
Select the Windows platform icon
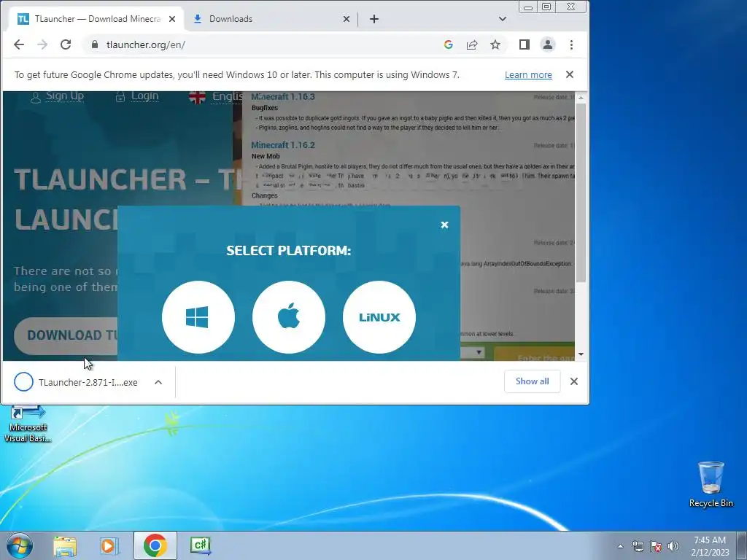(198, 316)
